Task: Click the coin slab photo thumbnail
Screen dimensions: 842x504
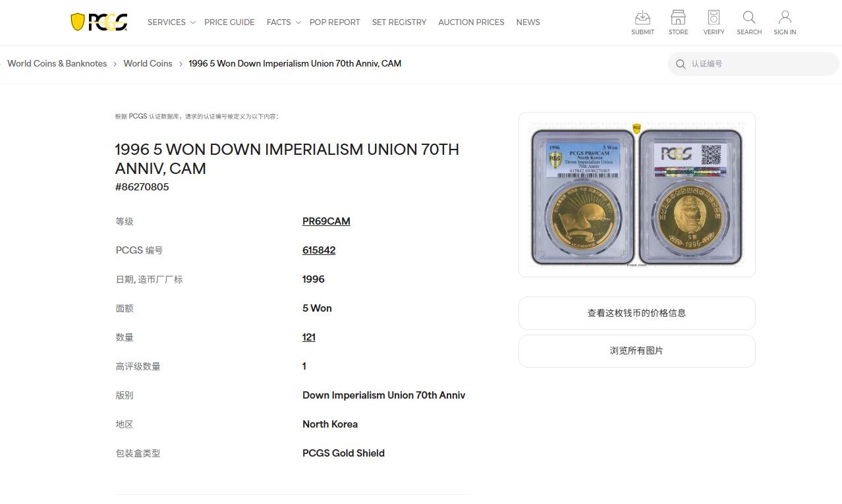Action: (x=636, y=194)
